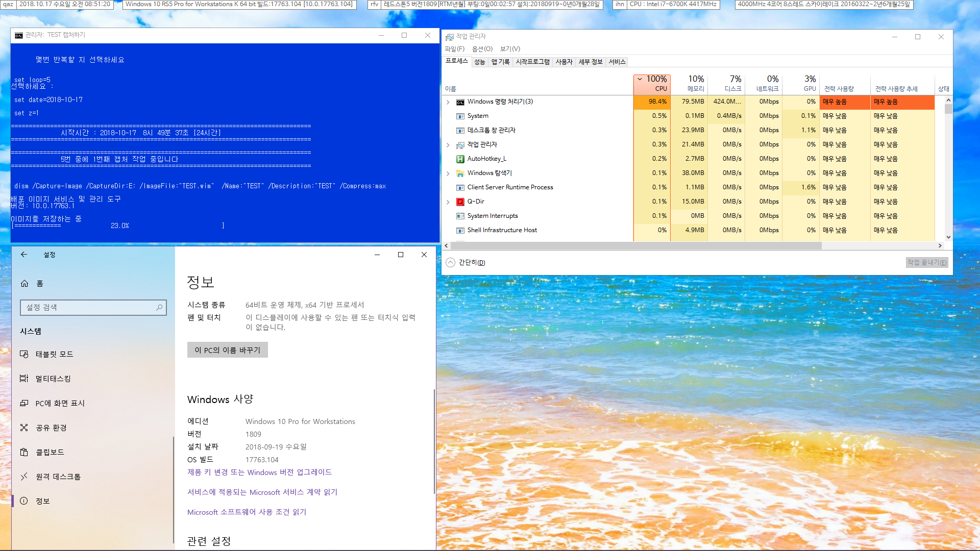Sort by the GPU column header
The width and height of the screenshot is (980, 551).
point(801,84)
